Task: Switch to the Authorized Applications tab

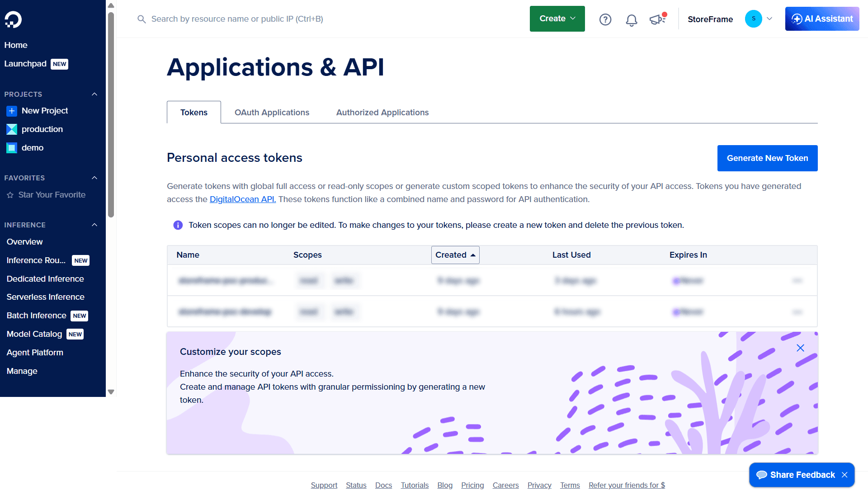Action: (x=382, y=113)
